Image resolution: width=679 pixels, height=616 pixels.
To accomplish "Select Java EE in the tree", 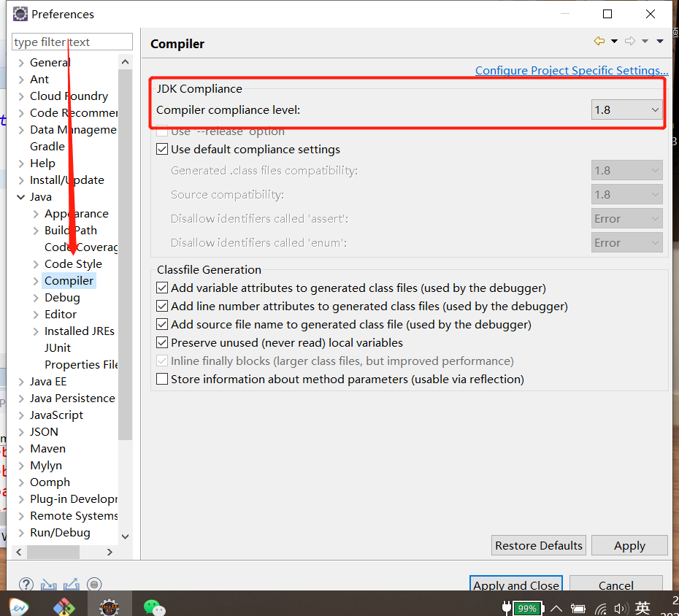I will point(48,382).
